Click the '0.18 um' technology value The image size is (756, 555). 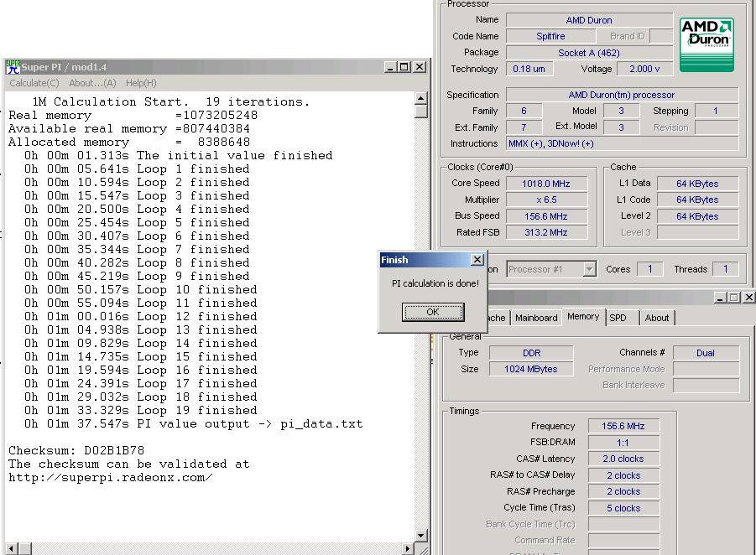[529, 69]
